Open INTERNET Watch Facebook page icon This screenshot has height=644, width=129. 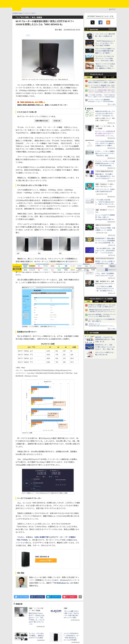100,23
